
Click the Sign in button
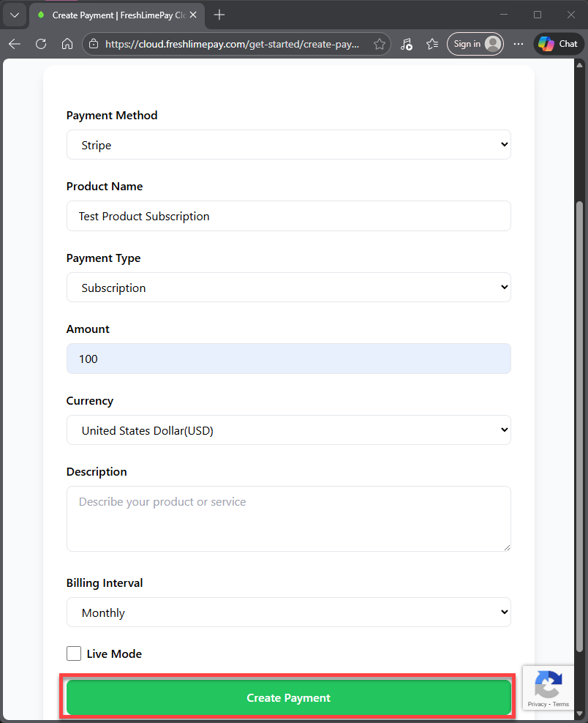475,44
